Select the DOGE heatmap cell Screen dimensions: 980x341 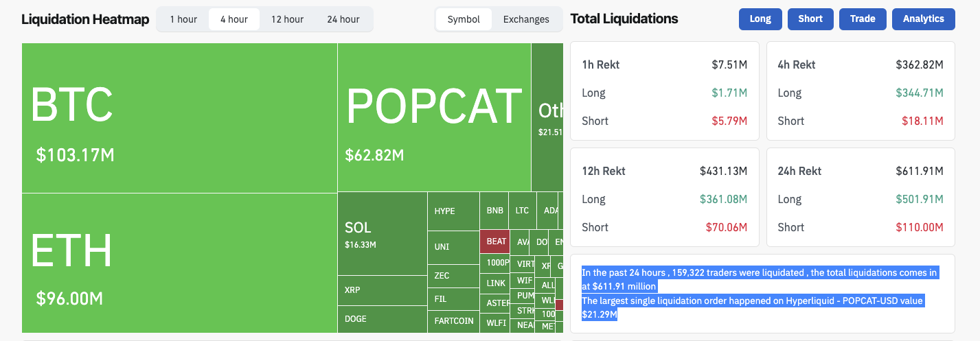[382, 319]
